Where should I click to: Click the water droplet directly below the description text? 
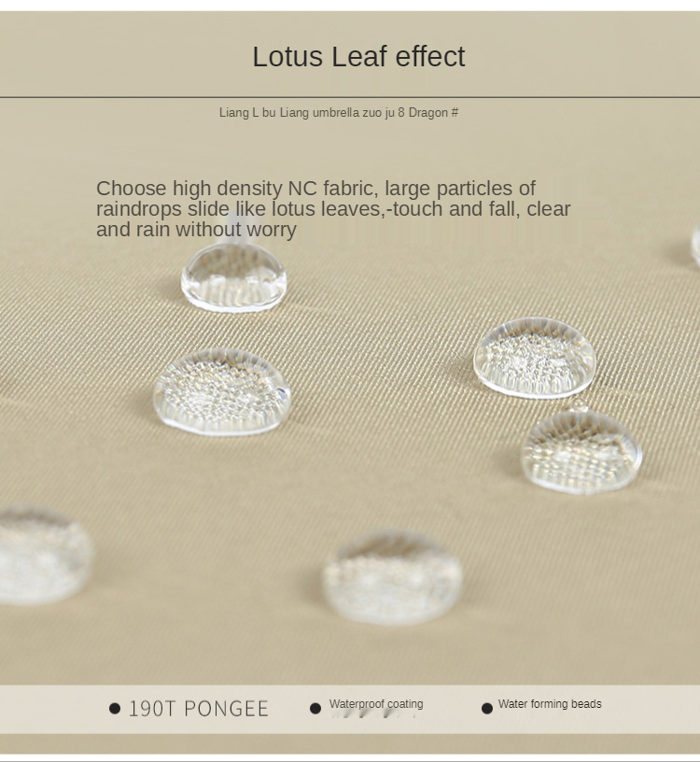[233, 277]
